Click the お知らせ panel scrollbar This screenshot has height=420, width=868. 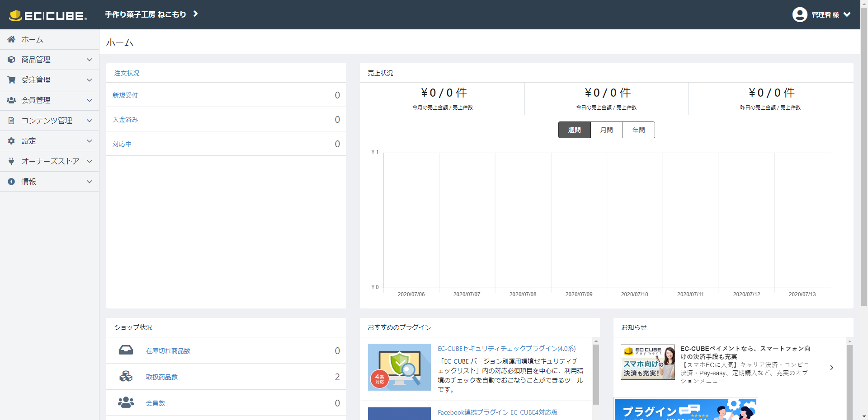tap(849, 382)
